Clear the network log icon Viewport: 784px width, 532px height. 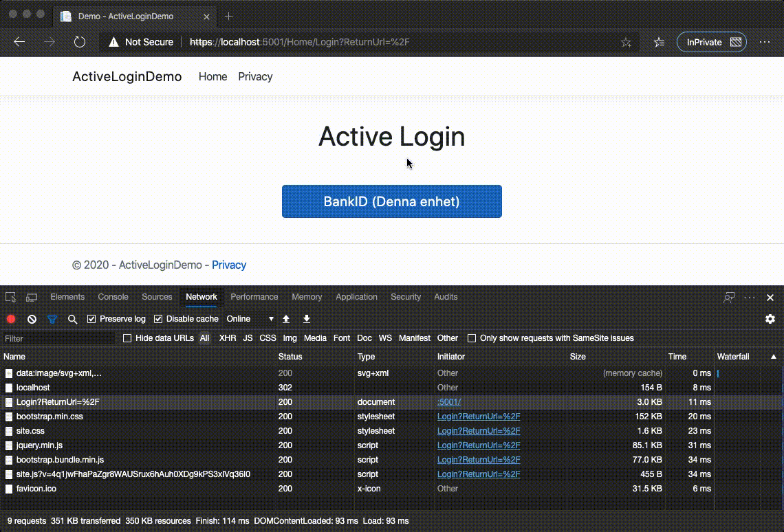(x=32, y=319)
